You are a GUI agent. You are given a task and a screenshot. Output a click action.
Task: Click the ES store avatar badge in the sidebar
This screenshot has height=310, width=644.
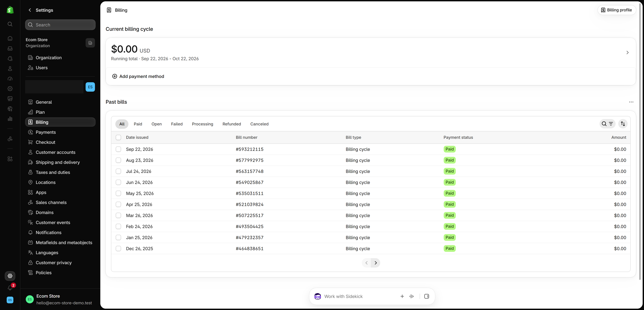[x=90, y=87]
